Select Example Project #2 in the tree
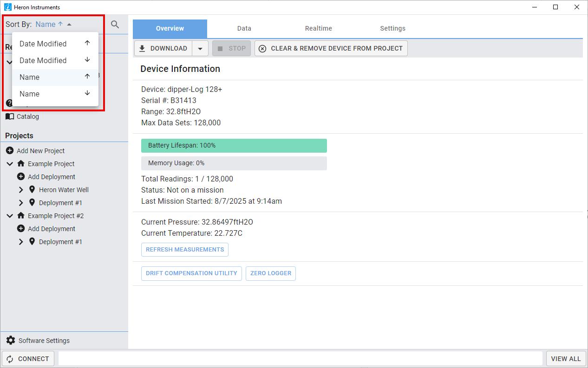 (56, 216)
